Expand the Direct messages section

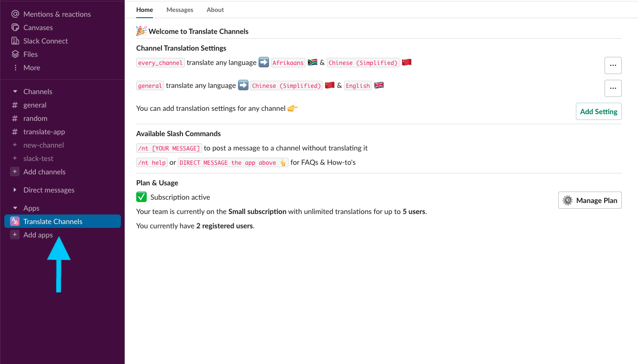point(15,190)
